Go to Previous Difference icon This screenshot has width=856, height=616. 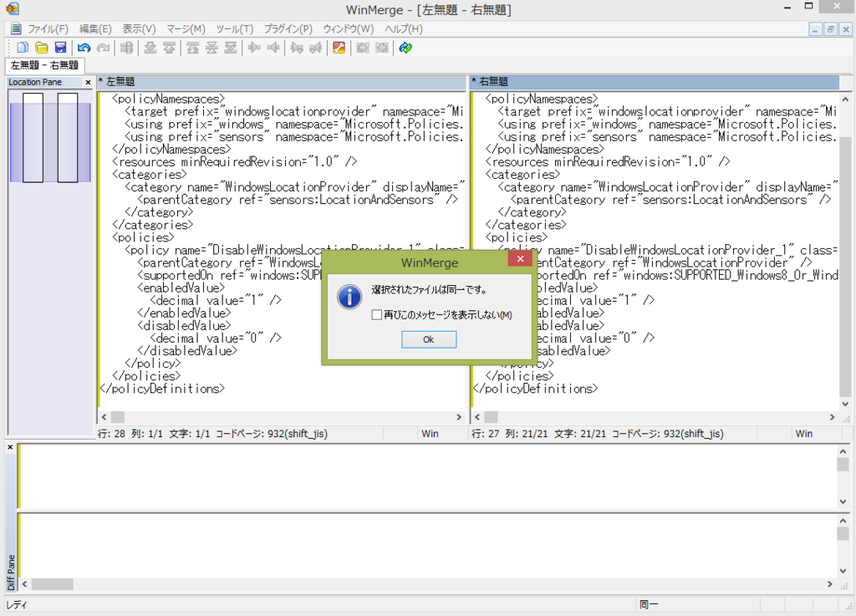point(169,48)
